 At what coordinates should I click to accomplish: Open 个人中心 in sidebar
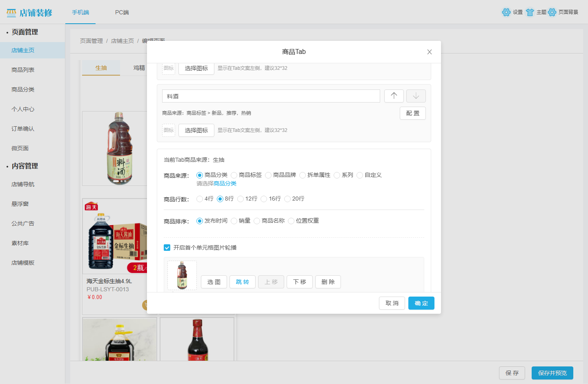tap(33, 109)
